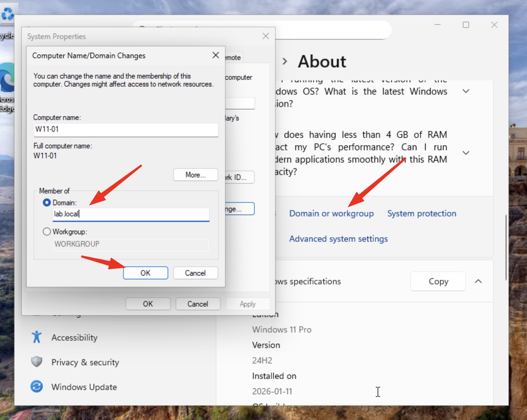Close the Computer Name/Domain Changes dialog
Screen dimensions: 527x420
(x=215, y=55)
